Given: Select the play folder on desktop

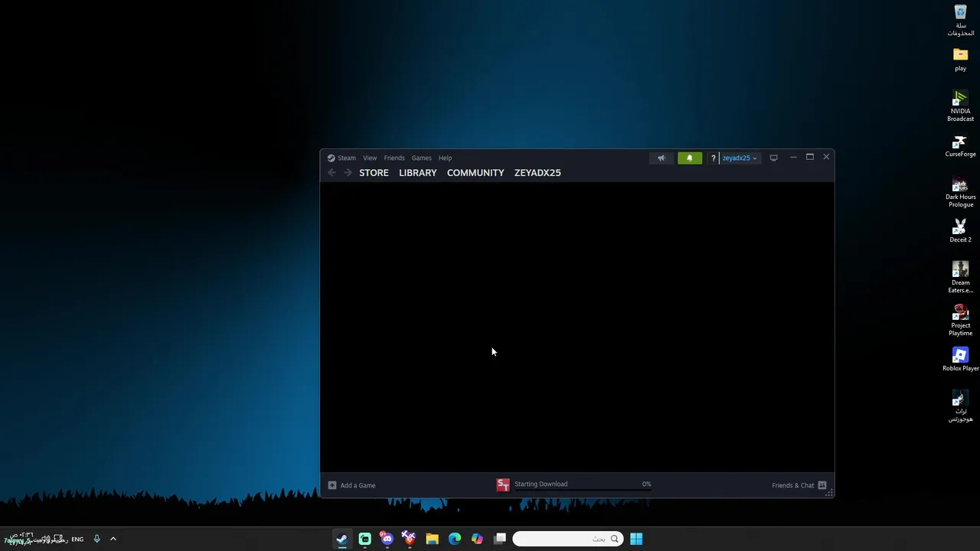Looking at the screenshot, I should [x=960, y=60].
